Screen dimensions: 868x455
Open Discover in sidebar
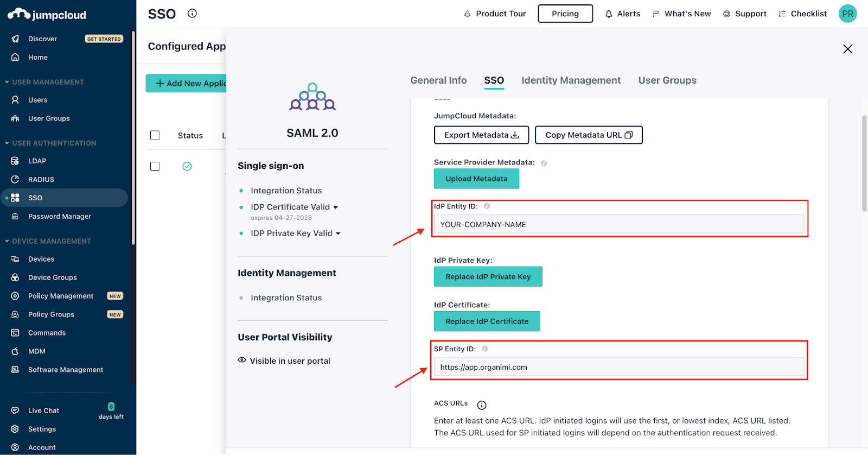click(42, 39)
